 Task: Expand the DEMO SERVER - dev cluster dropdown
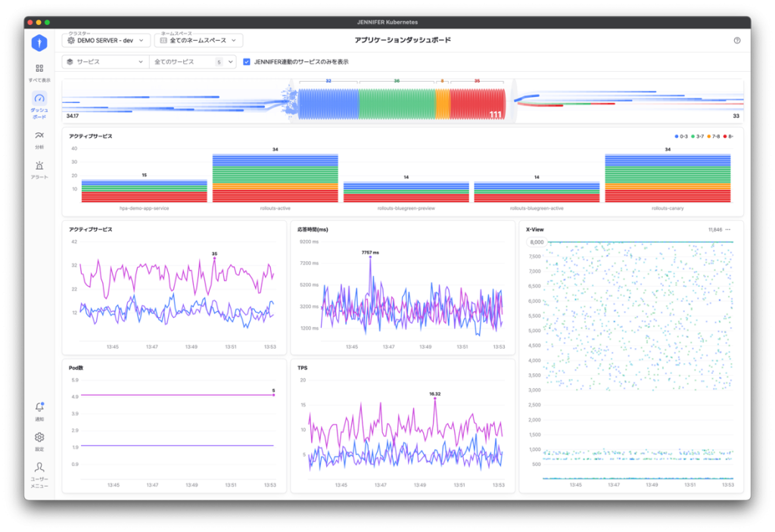pyautogui.click(x=105, y=40)
